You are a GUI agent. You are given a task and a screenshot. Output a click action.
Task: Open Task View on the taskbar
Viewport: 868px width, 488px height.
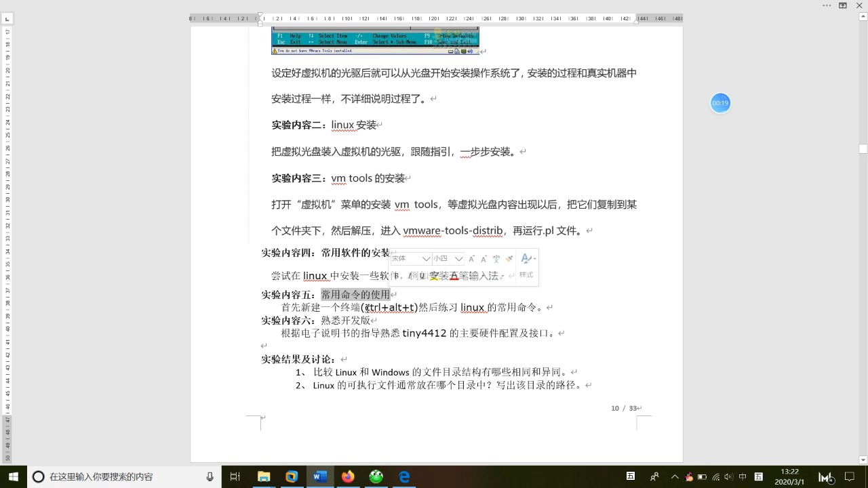(x=235, y=476)
